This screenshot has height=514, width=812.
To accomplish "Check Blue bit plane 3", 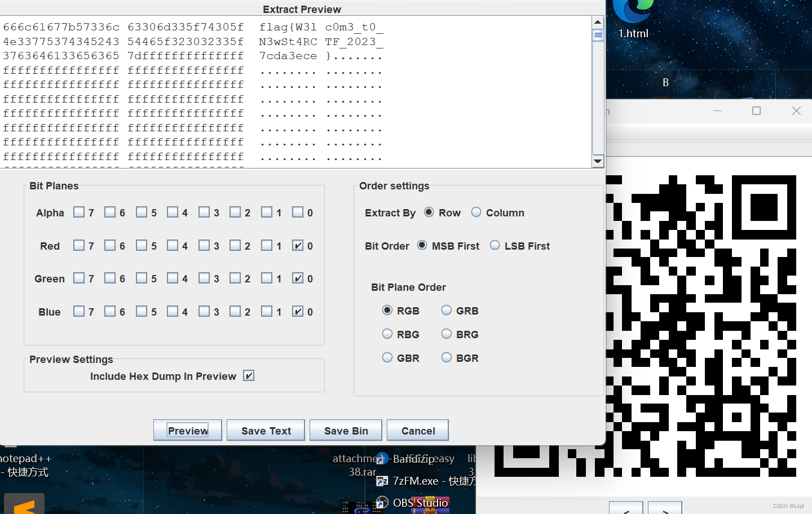I will pos(204,312).
